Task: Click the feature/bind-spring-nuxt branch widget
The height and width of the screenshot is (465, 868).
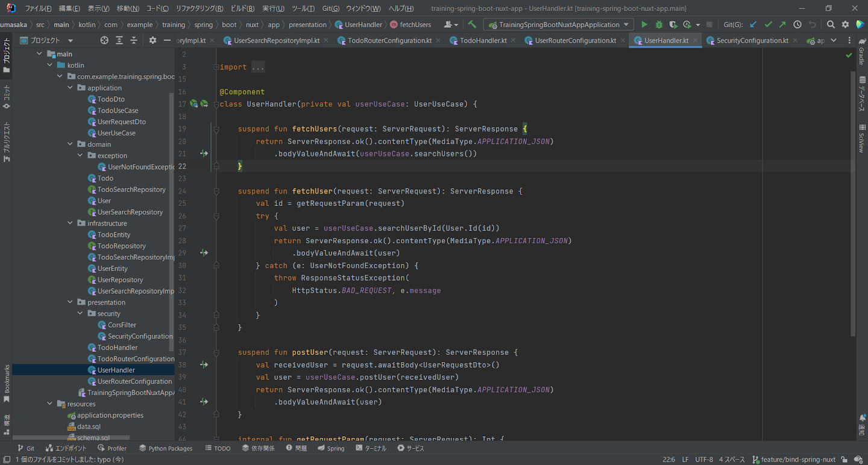Action: pos(794,460)
